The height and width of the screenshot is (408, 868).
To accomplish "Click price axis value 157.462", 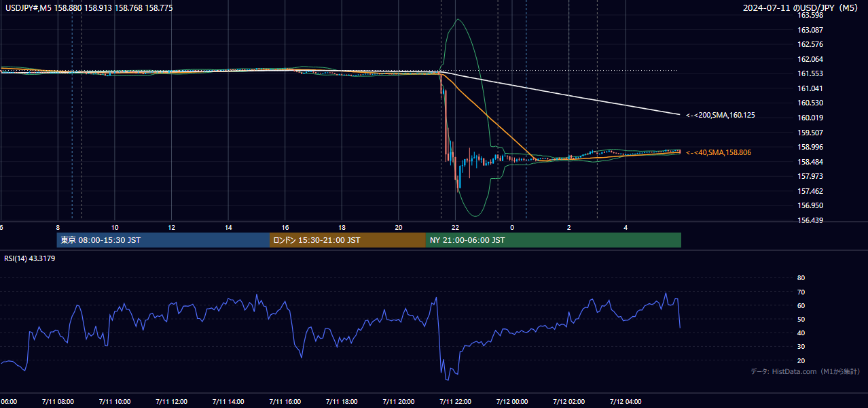I will click(810, 191).
